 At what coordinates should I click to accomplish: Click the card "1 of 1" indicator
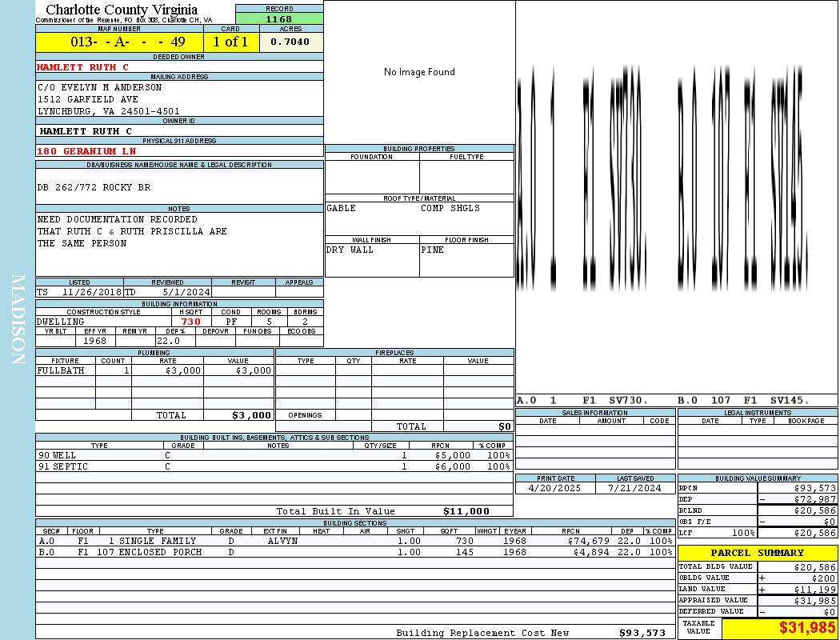click(230, 42)
